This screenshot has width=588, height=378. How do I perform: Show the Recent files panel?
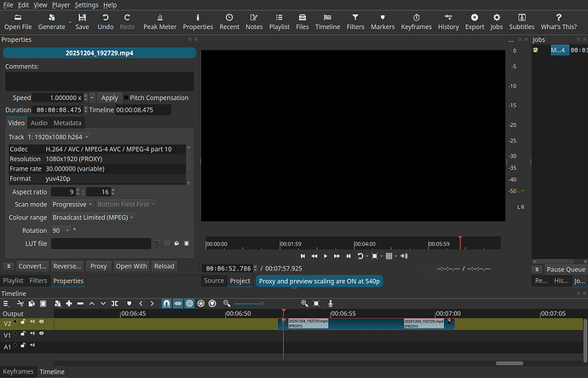[x=229, y=22]
